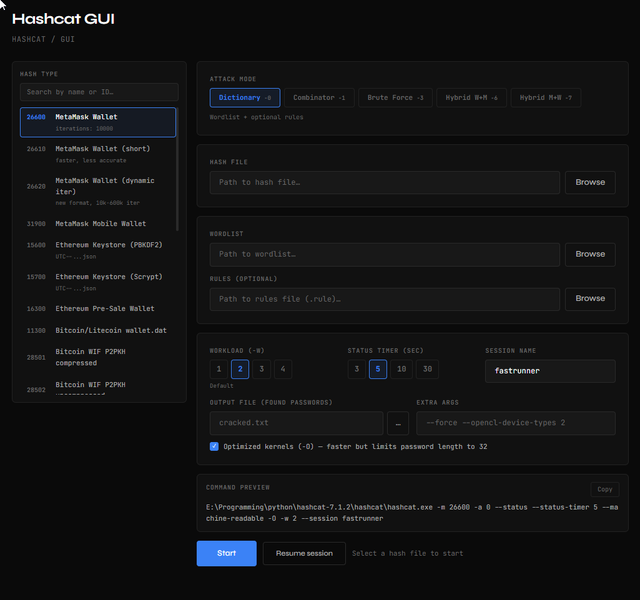Viewport: 640px width, 600px height.
Task: Select Hybrid W+M -6 attack mode
Action: [x=471, y=98]
